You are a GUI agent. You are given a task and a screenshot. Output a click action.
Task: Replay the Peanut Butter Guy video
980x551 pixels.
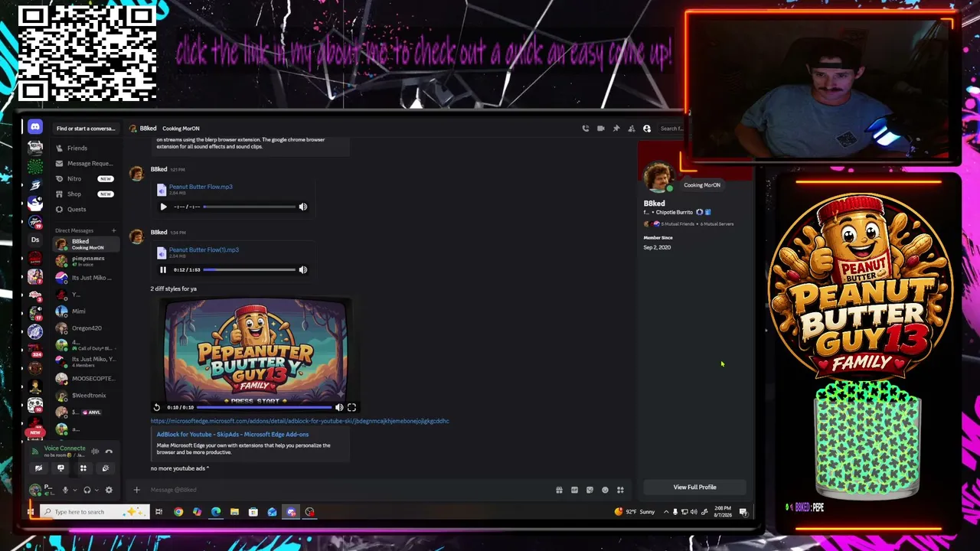coord(157,408)
